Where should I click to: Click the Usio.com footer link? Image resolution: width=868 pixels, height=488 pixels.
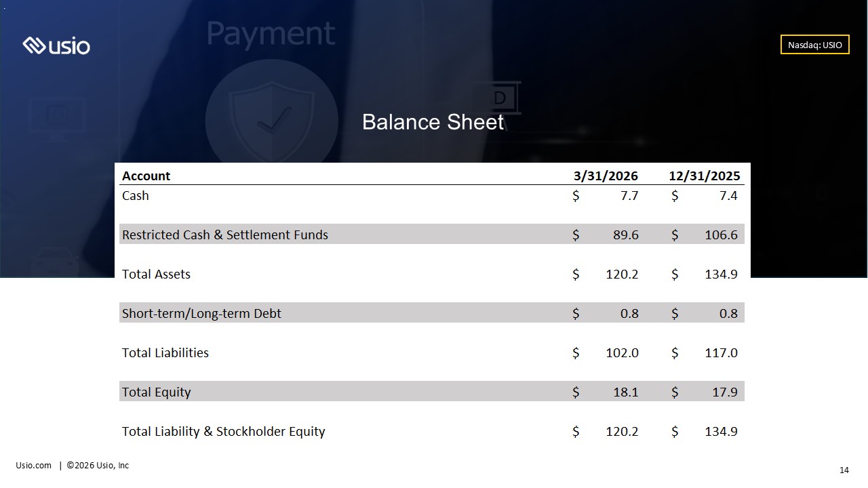(34, 465)
